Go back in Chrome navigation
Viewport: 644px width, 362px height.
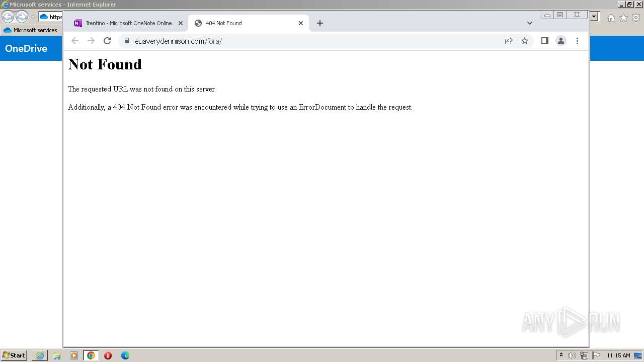[75, 41]
